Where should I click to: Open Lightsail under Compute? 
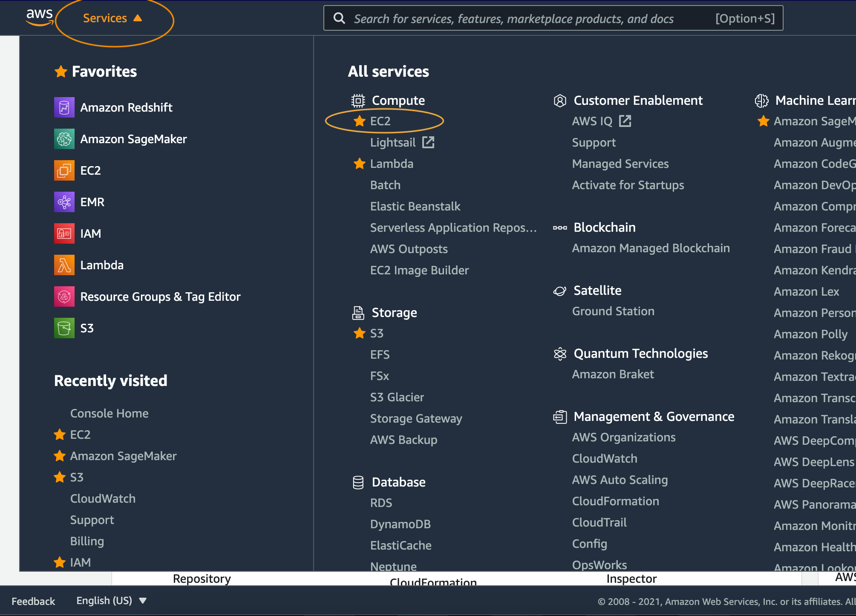pyautogui.click(x=393, y=142)
